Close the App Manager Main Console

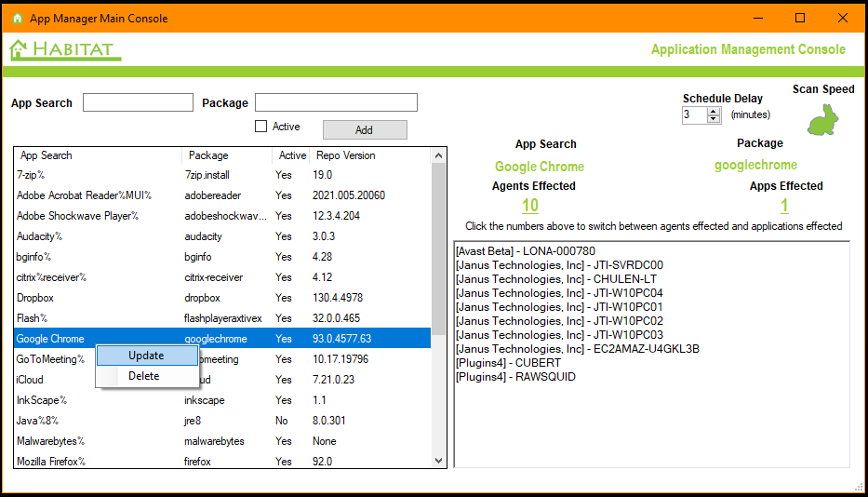click(x=843, y=19)
